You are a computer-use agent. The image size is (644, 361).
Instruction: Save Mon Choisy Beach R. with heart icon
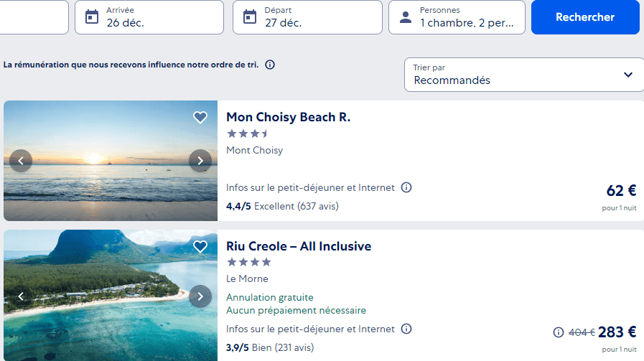(200, 118)
